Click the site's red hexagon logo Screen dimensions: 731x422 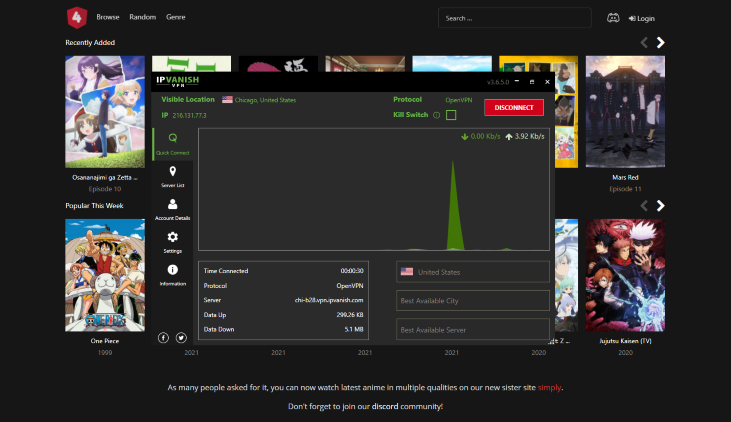[77, 18]
